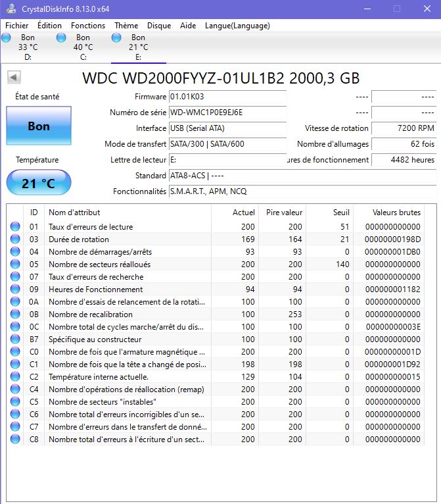The width and height of the screenshot is (441, 504).
Task: Click status orb of attribute 0C
Action: 15,327
